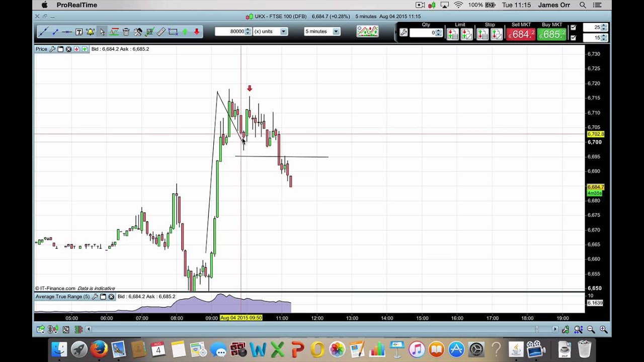Viewport: 644px width, 362px height.
Task: Open Finder from the Dock
Action: pos(59,349)
